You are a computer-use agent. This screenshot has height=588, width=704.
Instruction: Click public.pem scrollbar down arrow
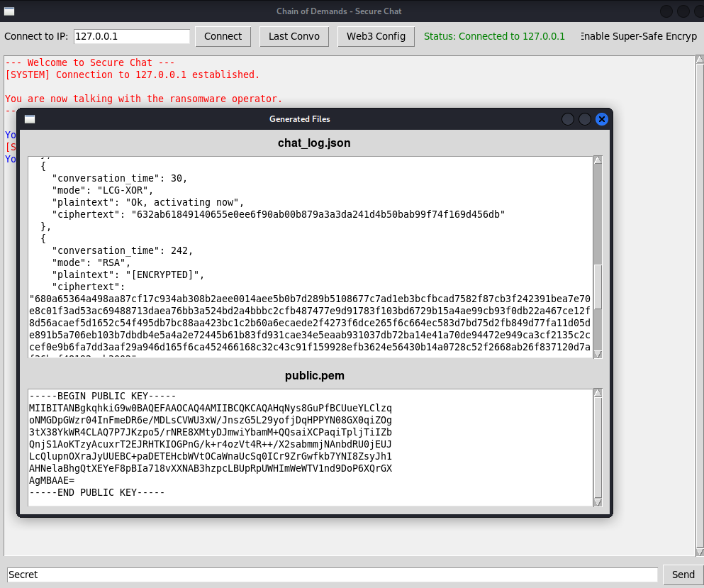click(598, 501)
